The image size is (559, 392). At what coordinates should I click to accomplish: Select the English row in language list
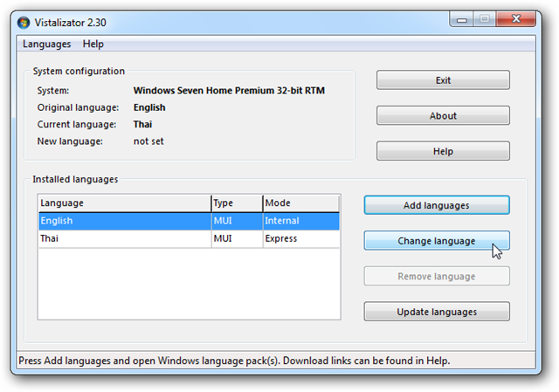click(189, 221)
